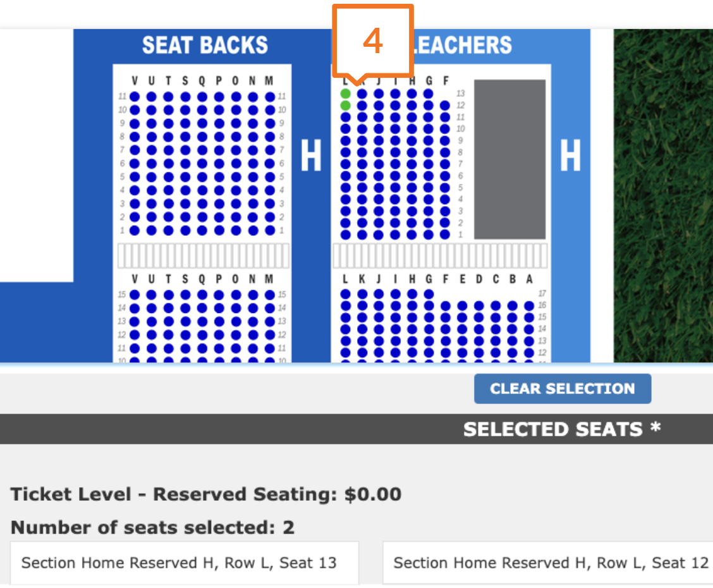Select seat M1 in upper Seat Backs block
713x588 pixels.
click(270, 231)
